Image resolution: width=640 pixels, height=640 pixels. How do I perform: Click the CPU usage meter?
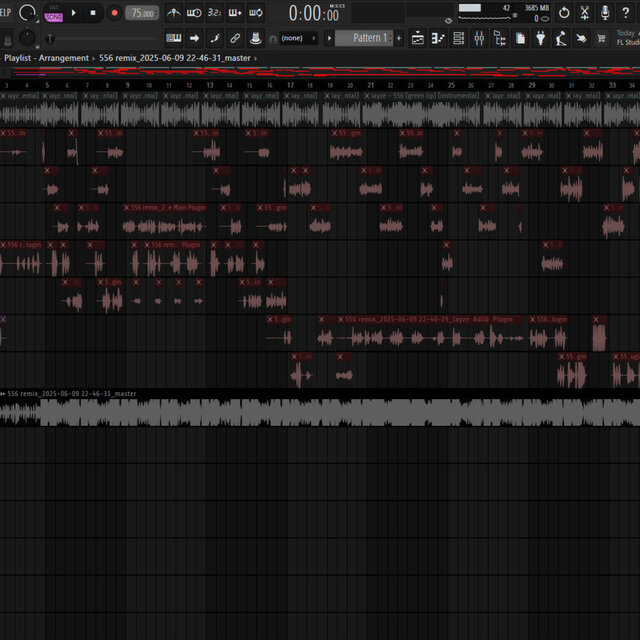tap(484, 13)
